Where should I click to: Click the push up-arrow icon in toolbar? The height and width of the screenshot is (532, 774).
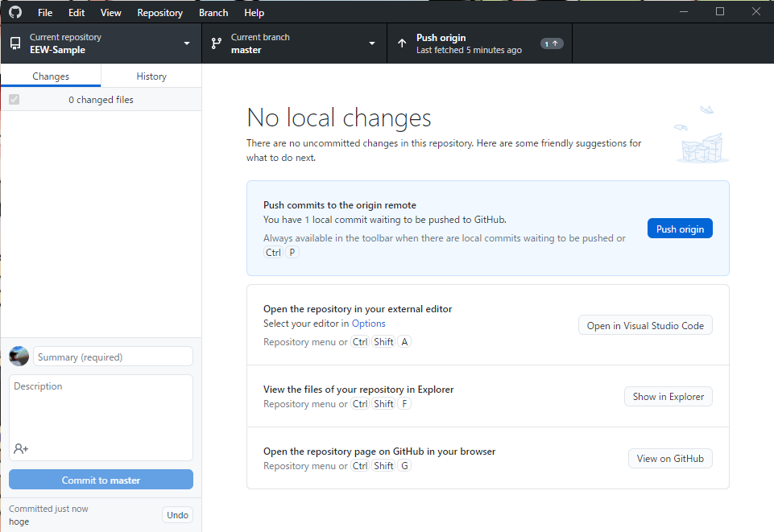click(402, 43)
